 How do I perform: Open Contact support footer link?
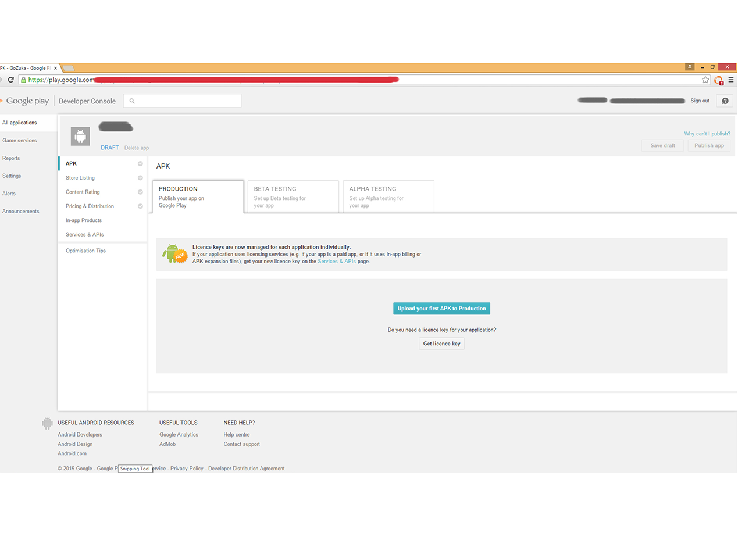click(242, 444)
